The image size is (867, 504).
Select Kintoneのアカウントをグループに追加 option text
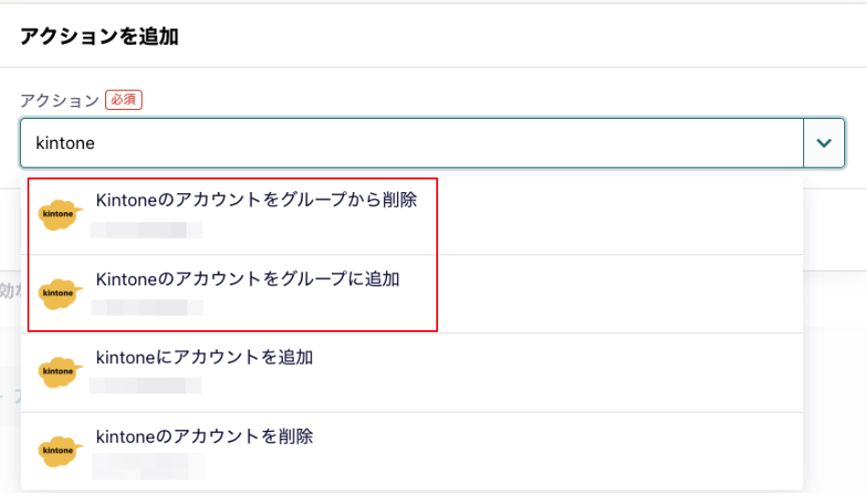248,279
